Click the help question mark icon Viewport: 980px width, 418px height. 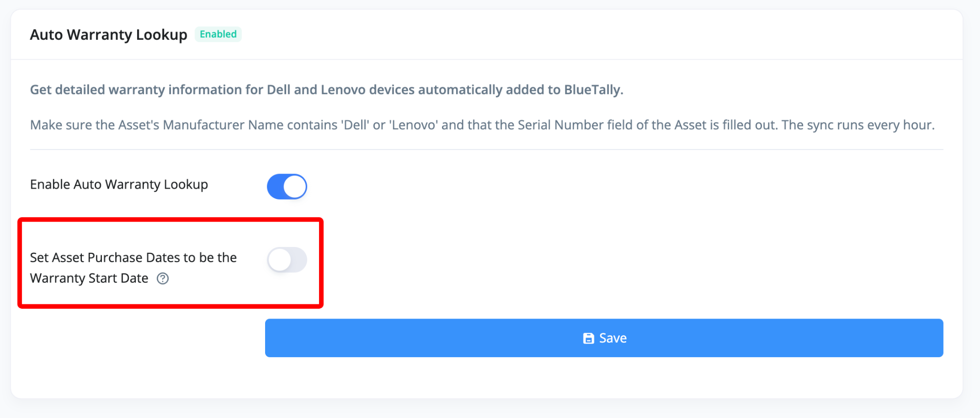[x=163, y=279]
